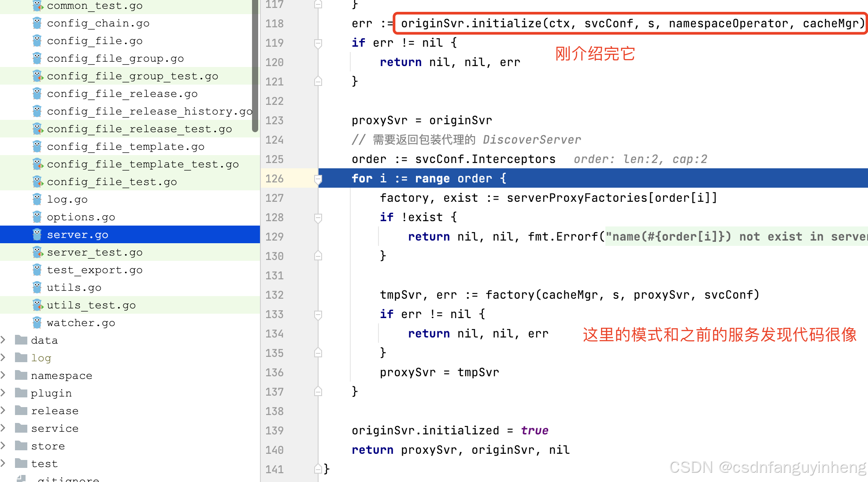Click the test file icon of config_file_release_test.go
The height and width of the screenshot is (482, 868).
[x=37, y=129]
